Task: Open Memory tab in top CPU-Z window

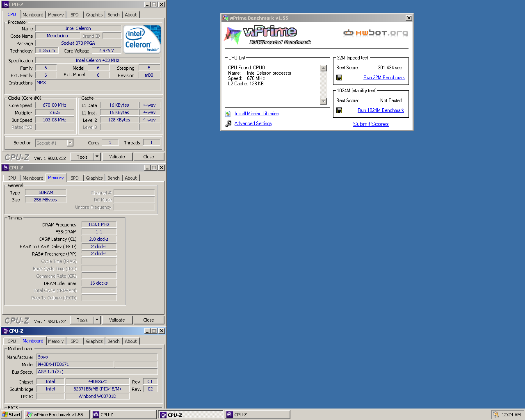Action: coord(56,15)
